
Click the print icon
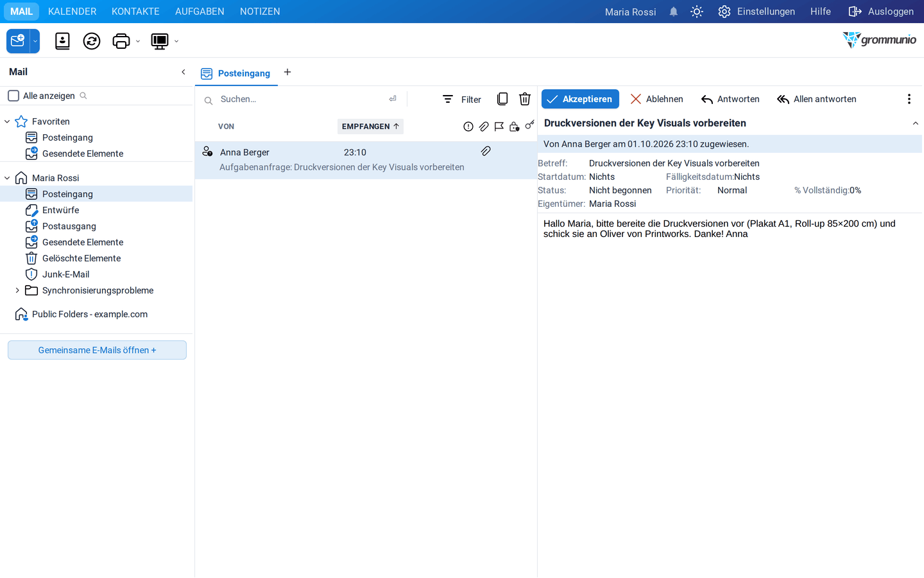[121, 41]
